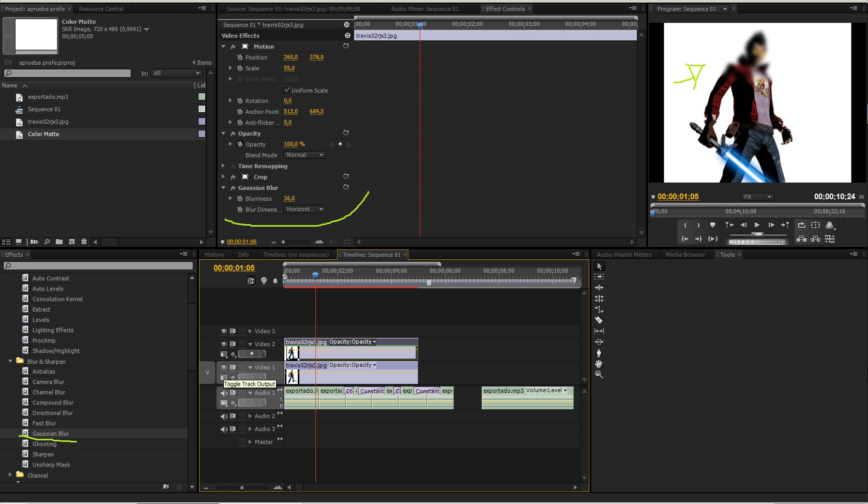Click the Set In Point button
Viewport: 868px width, 504px height.
685,225
